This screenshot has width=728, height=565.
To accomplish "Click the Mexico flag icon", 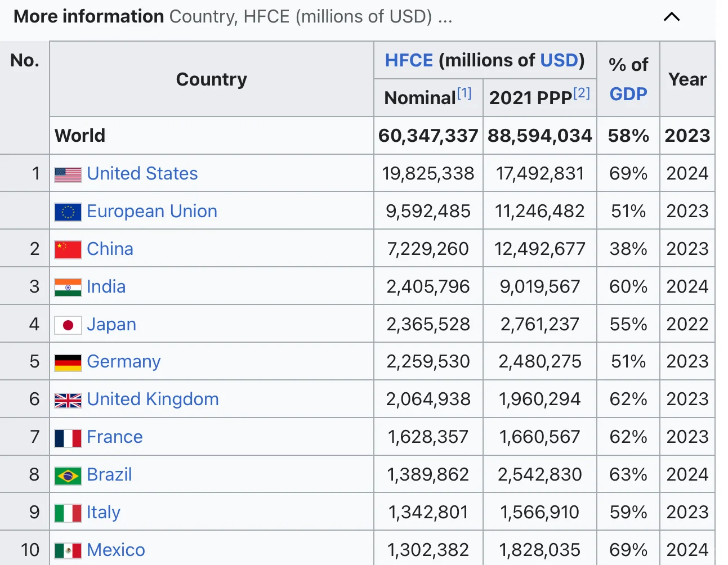I will pos(68,550).
